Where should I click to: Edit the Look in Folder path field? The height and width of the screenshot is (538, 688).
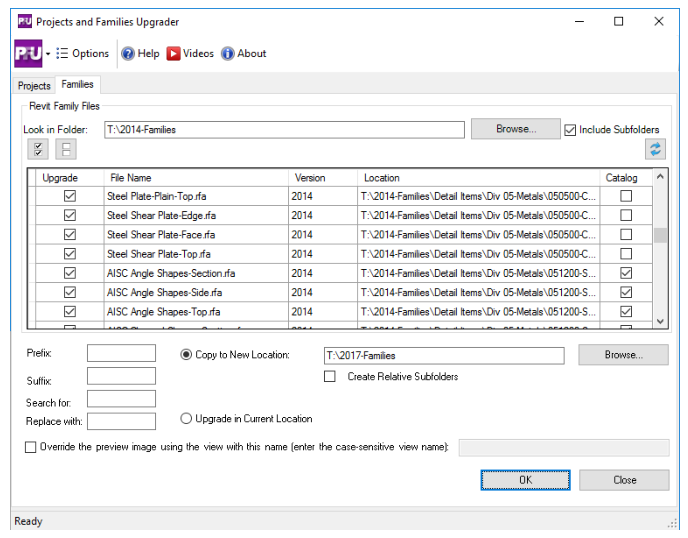(284, 130)
